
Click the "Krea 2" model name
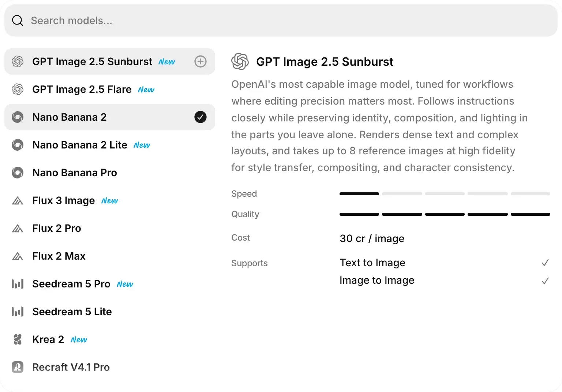[x=48, y=339]
